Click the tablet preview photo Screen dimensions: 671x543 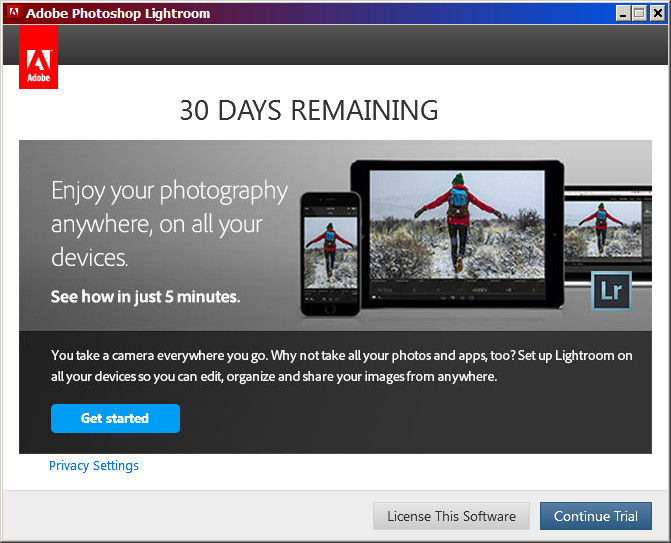pos(457,224)
